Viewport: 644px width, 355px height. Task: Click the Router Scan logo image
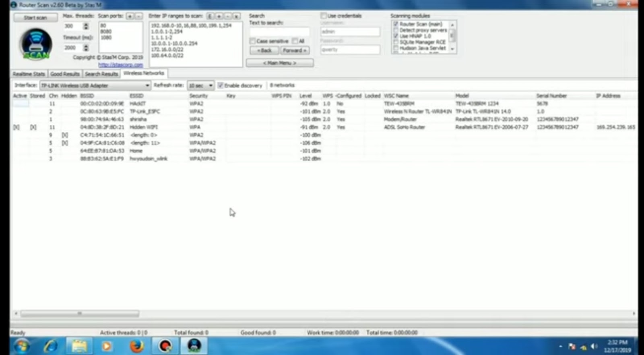tap(36, 44)
